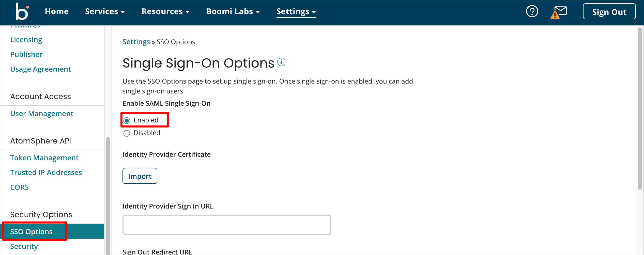Open the User Management link

42,114
